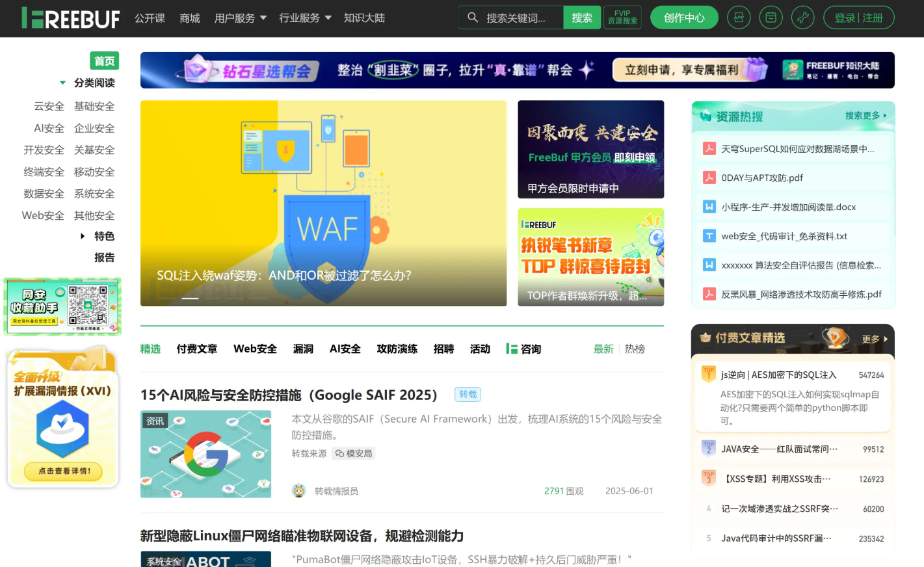This screenshot has width=924, height=567.
Task: Open the calendar icon in top bar
Action: tap(771, 18)
